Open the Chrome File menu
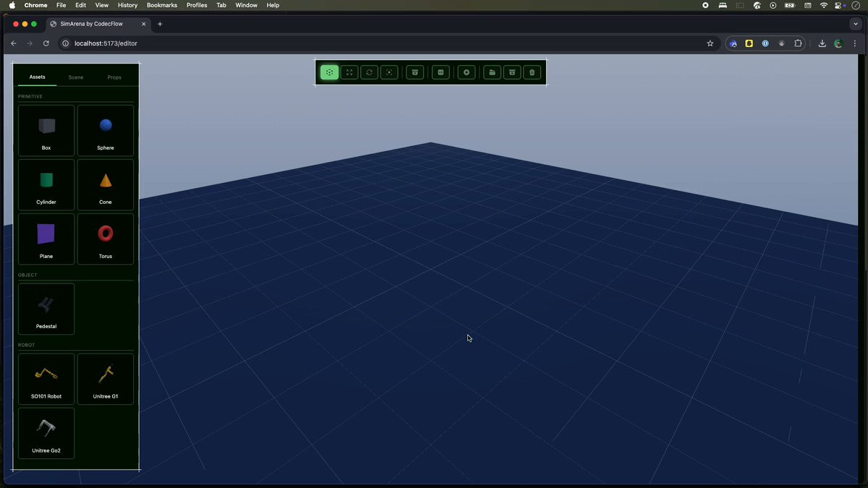This screenshot has height=488, width=868. tap(61, 5)
